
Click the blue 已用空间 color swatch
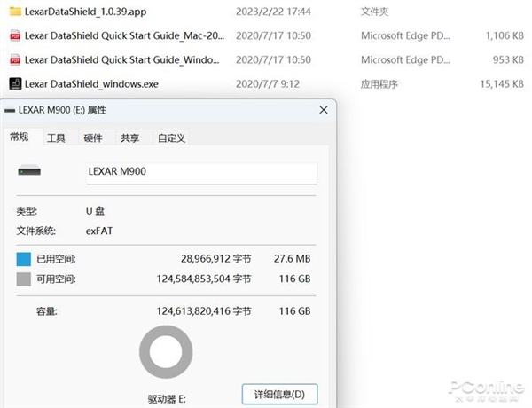pyautogui.click(x=24, y=259)
